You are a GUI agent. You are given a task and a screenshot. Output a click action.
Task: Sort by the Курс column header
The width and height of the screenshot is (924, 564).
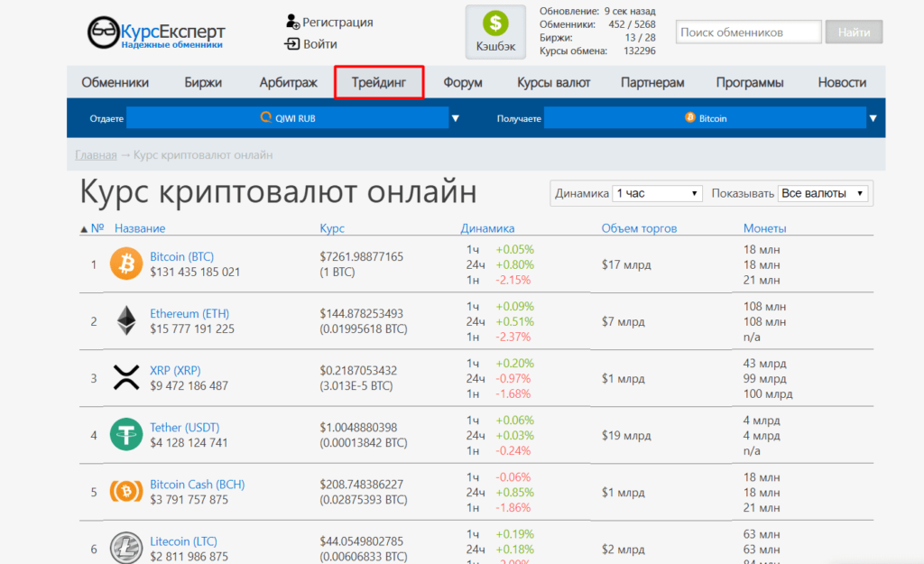tap(332, 228)
